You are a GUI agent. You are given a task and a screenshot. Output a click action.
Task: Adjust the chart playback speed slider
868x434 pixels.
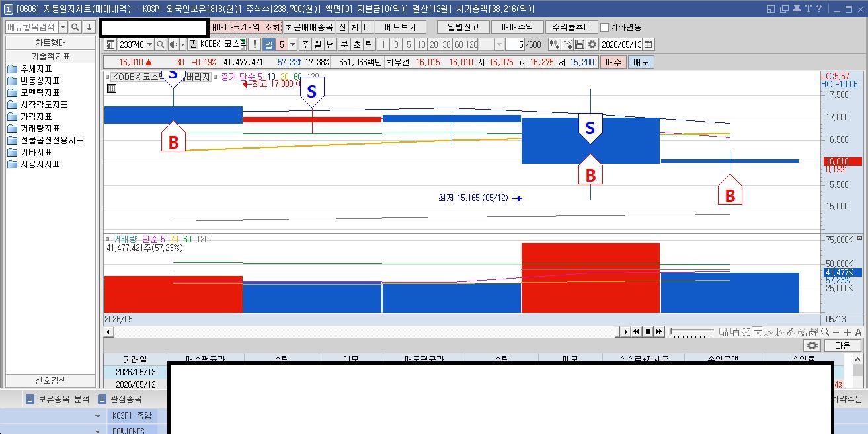(x=691, y=332)
